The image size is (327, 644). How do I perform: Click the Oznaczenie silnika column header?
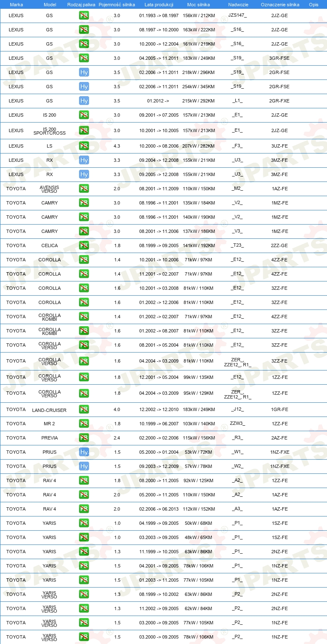280,5
